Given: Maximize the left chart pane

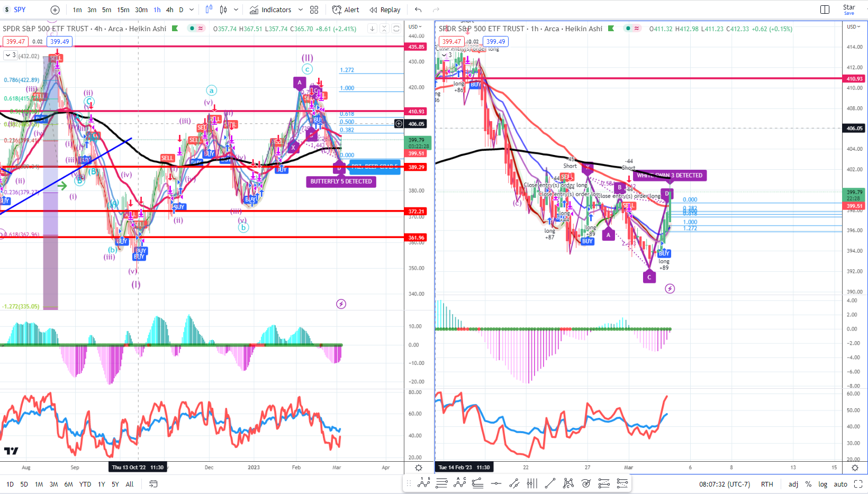Looking at the screenshot, I should [x=396, y=29].
